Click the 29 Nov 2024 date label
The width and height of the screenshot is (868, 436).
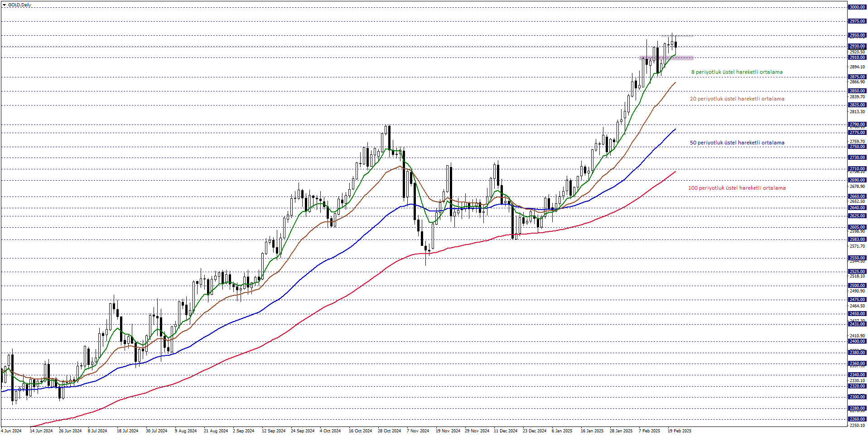click(x=477, y=431)
